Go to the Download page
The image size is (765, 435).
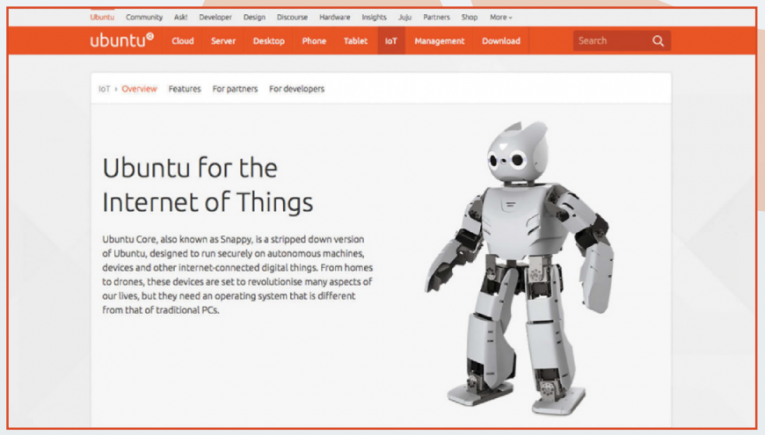click(x=501, y=41)
